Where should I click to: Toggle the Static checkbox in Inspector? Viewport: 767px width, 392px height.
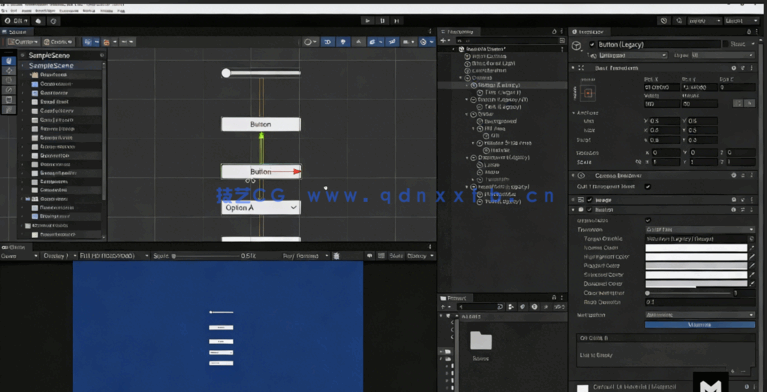pyautogui.click(x=726, y=44)
